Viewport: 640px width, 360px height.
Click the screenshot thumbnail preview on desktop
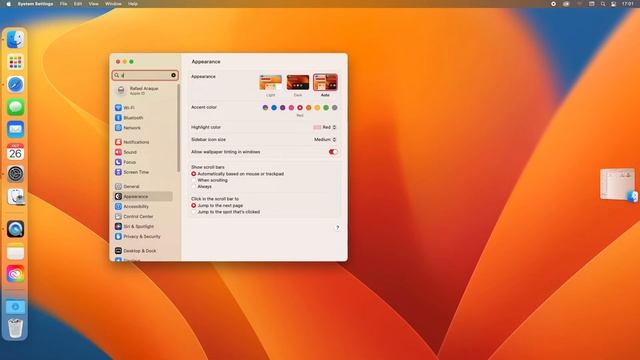617,184
